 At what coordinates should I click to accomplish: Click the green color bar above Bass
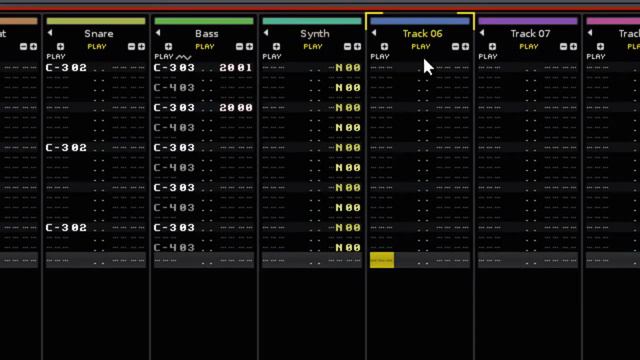pyautogui.click(x=204, y=21)
